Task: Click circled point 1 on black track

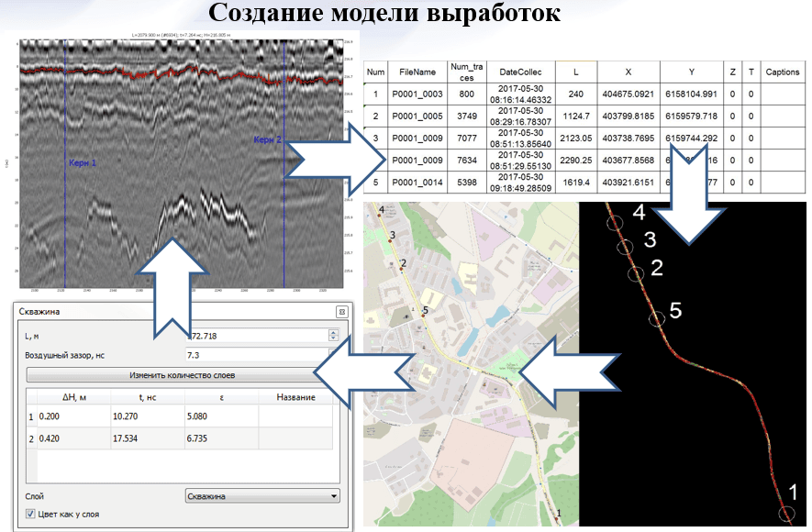Action: 786,514
